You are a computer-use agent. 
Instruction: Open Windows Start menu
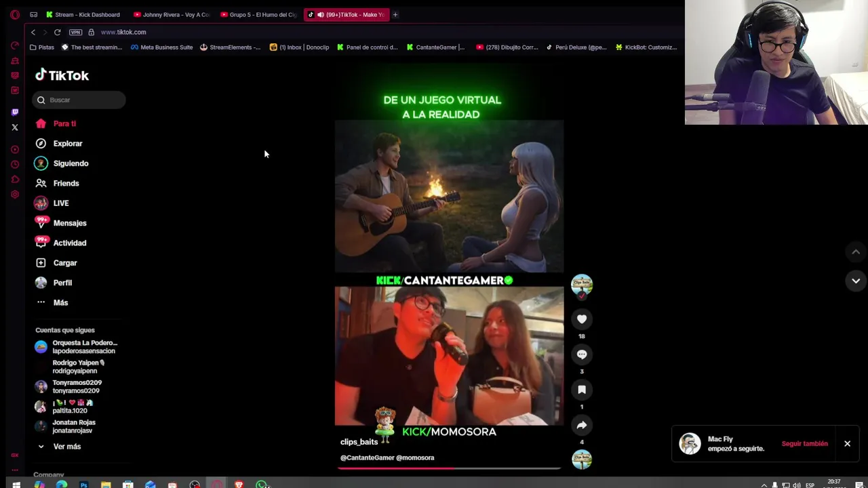[x=16, y=484]
